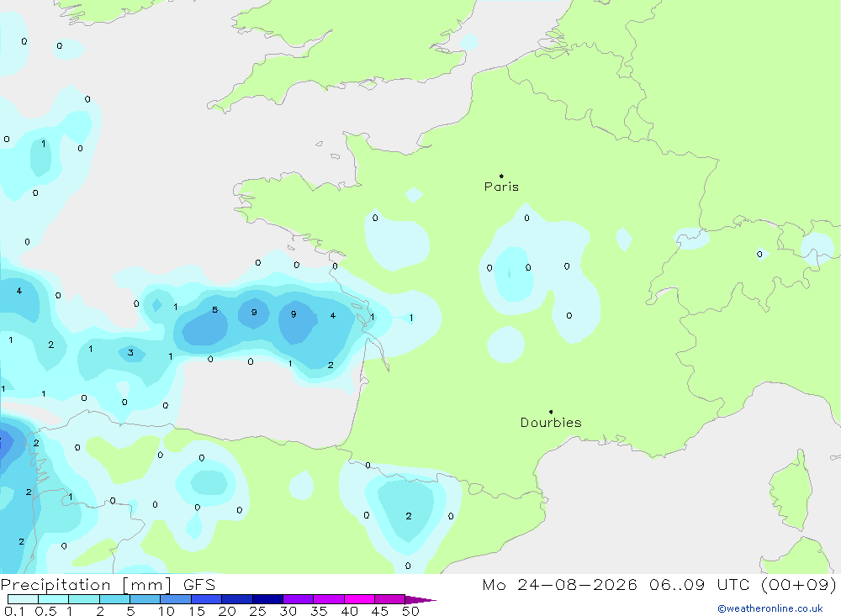Select the black dot marker above Paris

tap(501, 176)
